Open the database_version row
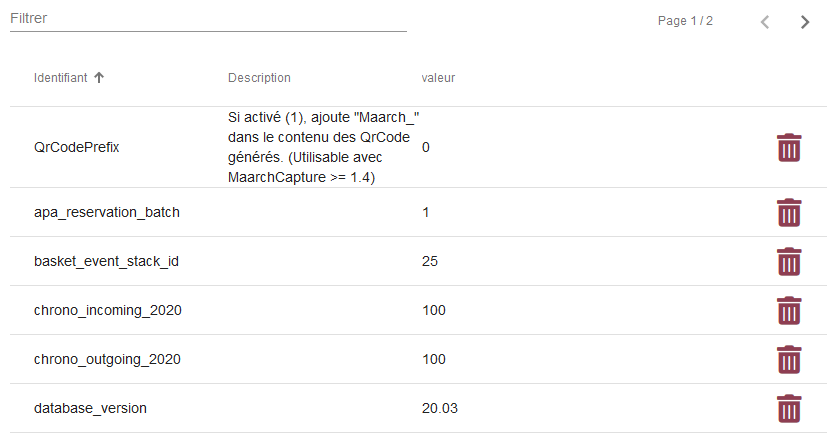The height and width of the screenshot is (436, 827). pyautogui.click(x=418, y=408)
